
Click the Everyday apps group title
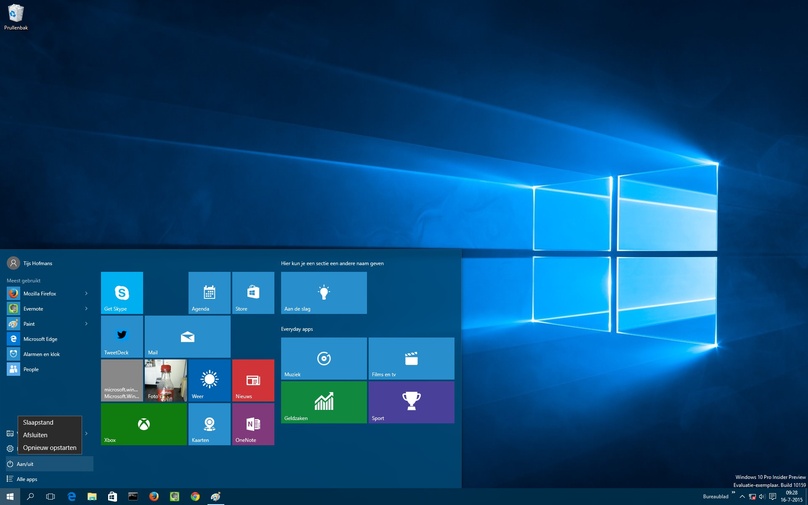coord(297,329)
